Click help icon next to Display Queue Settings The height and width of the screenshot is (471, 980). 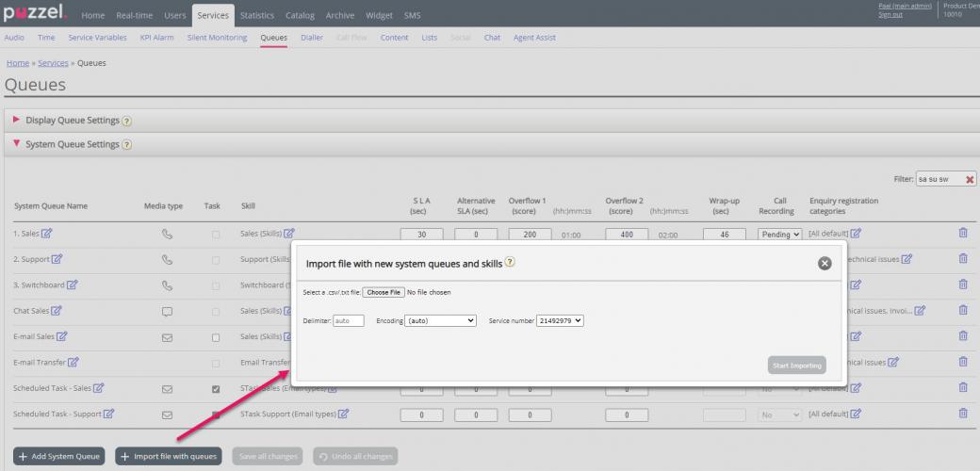click(126, 121)
